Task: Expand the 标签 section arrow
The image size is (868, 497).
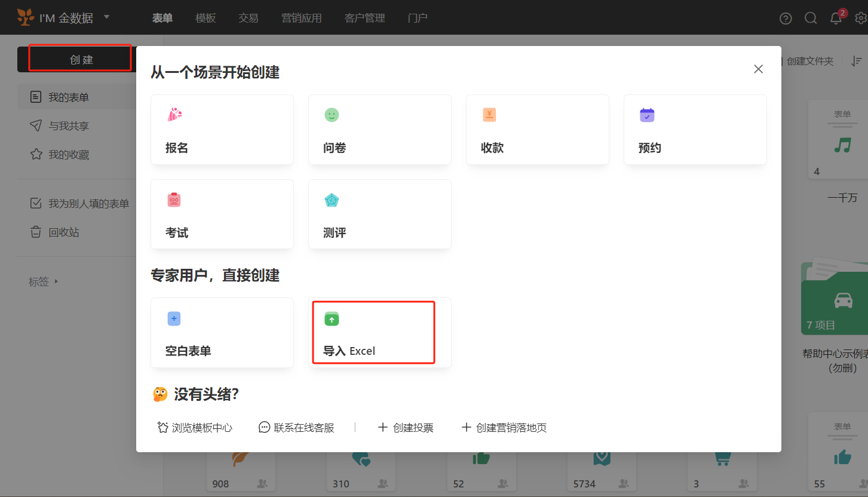Action: click(56, 281)
